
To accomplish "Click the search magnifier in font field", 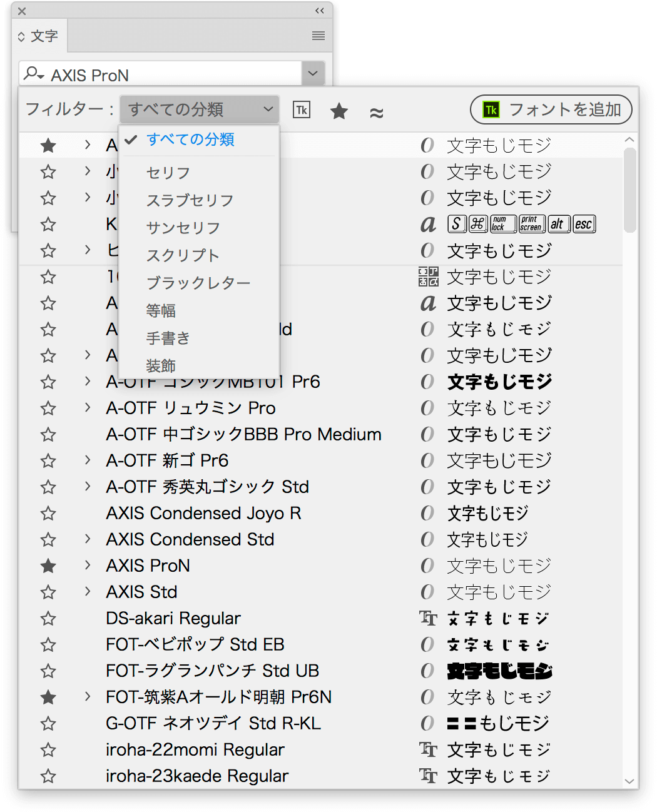I will [x=33, y=74].
